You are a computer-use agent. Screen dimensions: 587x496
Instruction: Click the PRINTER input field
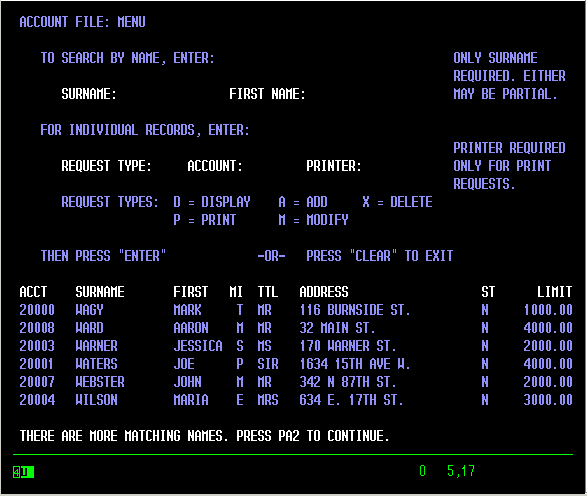tap(383, 166)
